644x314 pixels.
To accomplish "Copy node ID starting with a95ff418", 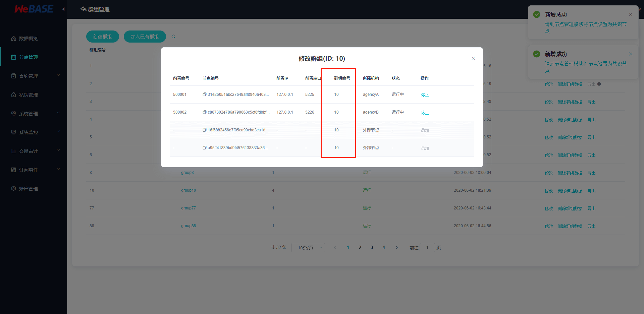I will click(x=205, y=148).
